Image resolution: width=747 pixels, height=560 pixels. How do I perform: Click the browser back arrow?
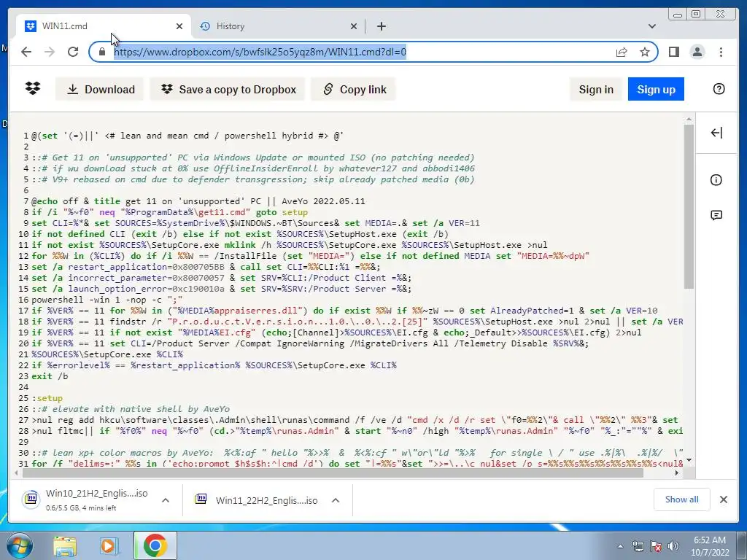pos(26,52)
